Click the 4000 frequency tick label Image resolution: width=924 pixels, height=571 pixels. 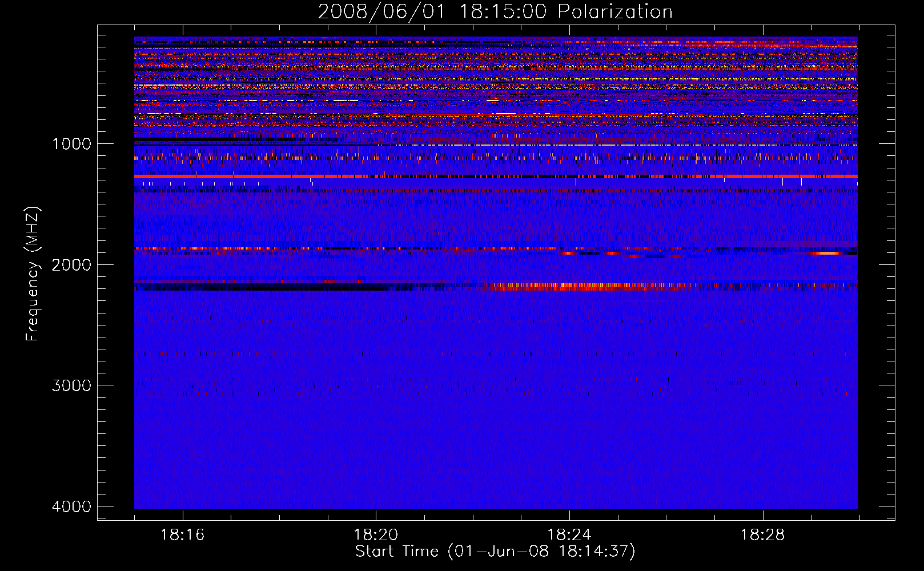coord(71,506)
